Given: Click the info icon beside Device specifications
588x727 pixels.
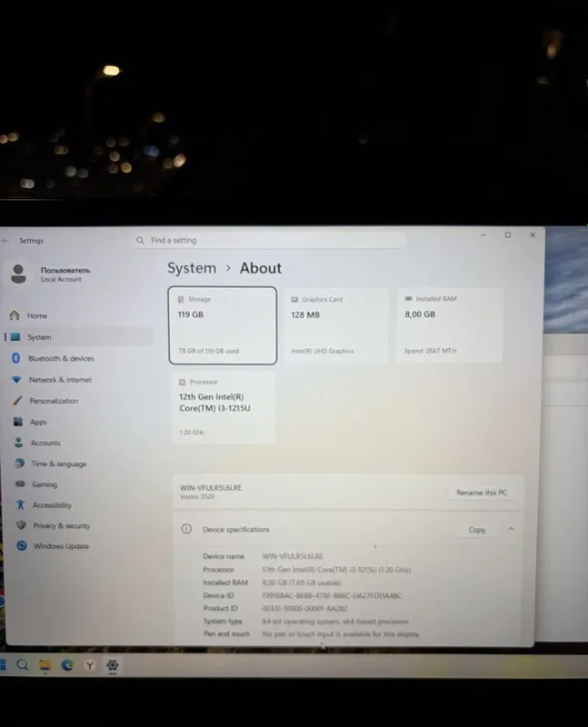Looking at the screenshot, I should coord(186,529).
